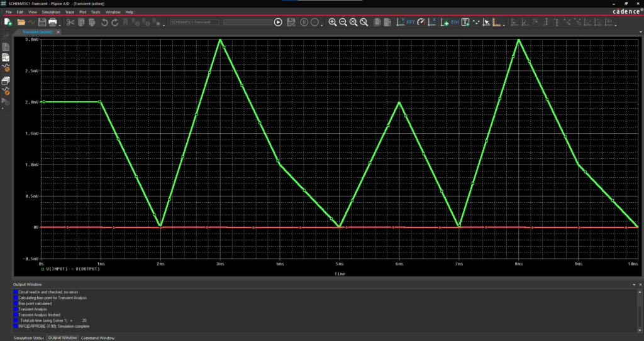Open the Tools menu
The width and height of the screenshot is (644, 341).
(x=96, y=12)
